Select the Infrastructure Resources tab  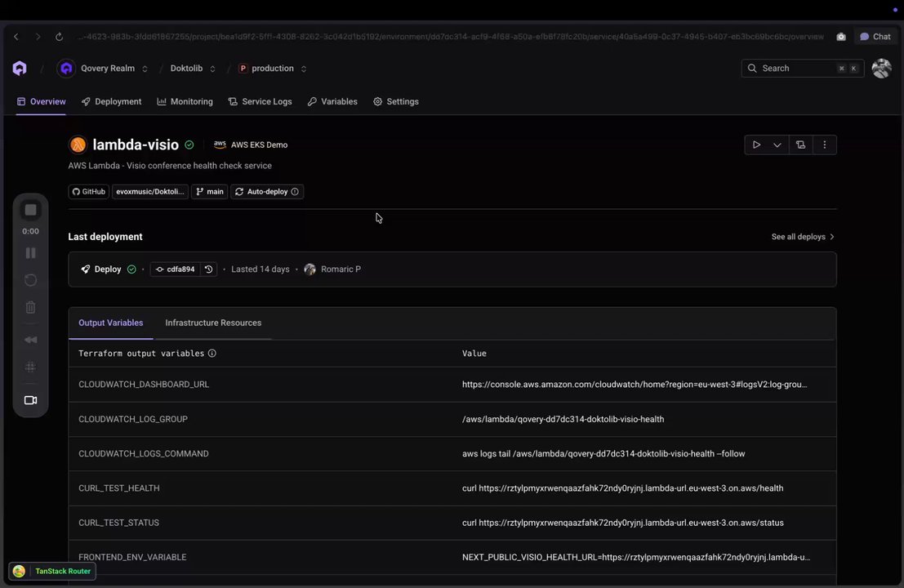pos(213,323)
